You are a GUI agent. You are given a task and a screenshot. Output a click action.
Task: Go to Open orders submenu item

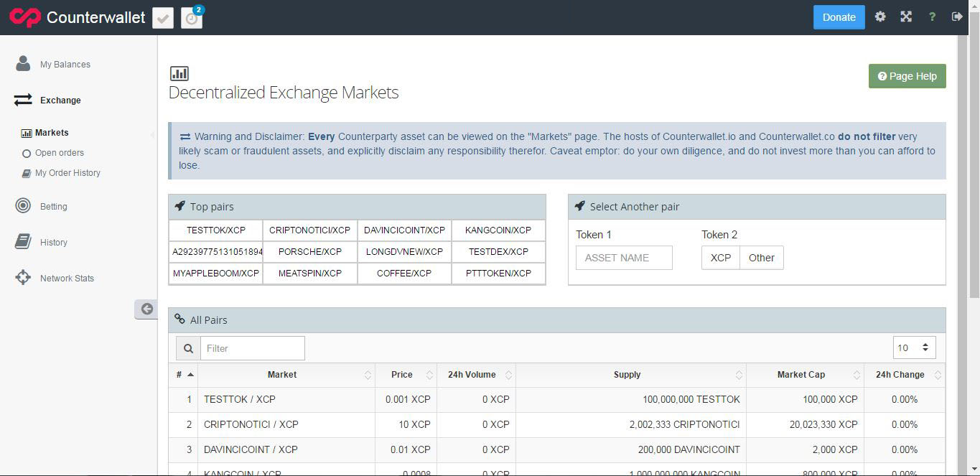coord(59,153)
